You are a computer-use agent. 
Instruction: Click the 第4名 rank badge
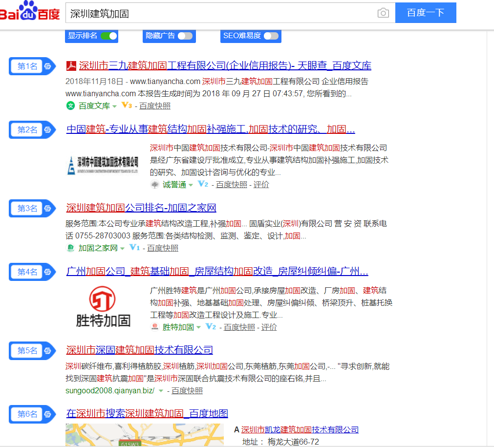point(32,272)
